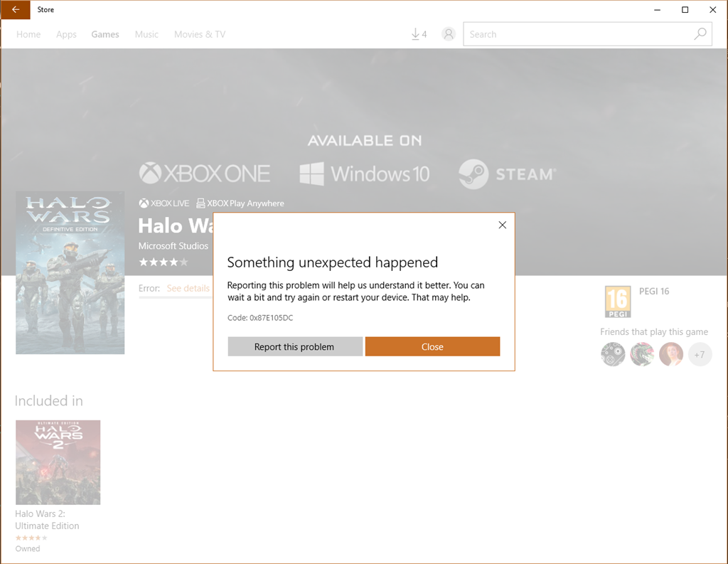Minimize the Store window
The width and height of the screenshot is (728, 564).
pyautogui.click(x=657, y=10)
